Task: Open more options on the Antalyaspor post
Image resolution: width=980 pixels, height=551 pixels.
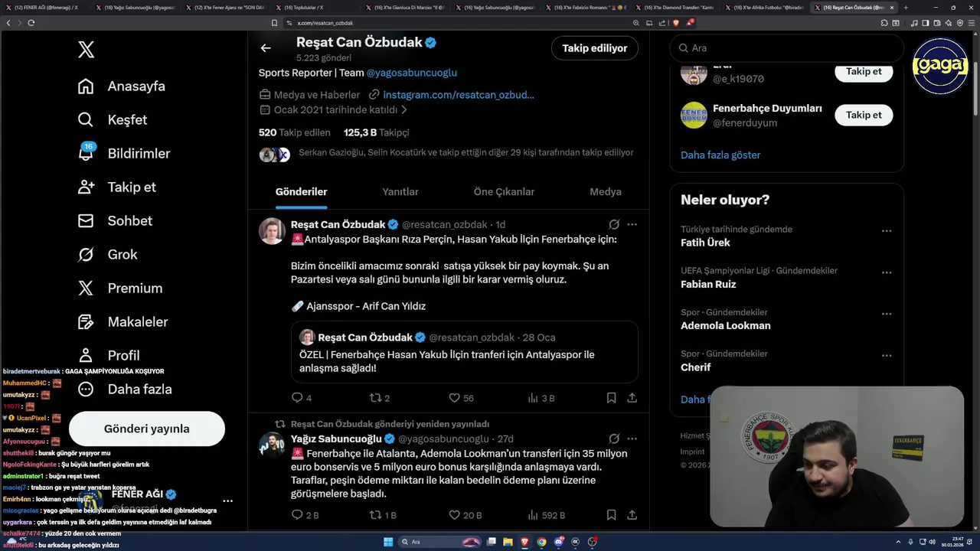Action: [632, 224]
